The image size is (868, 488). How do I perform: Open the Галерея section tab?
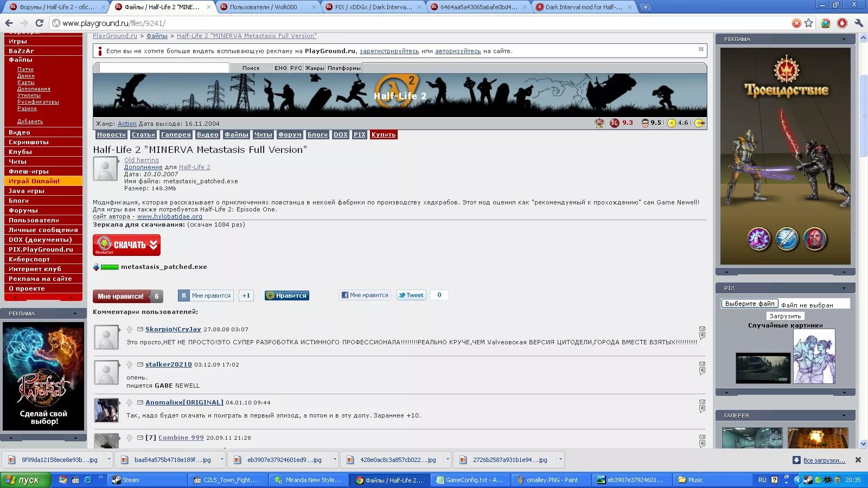(x=176, y=134)
